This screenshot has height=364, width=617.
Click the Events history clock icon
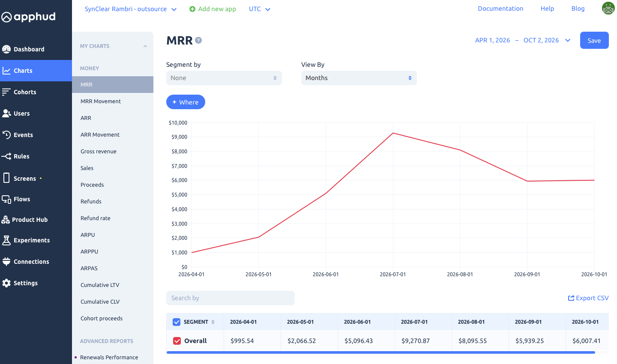[6, 135]
